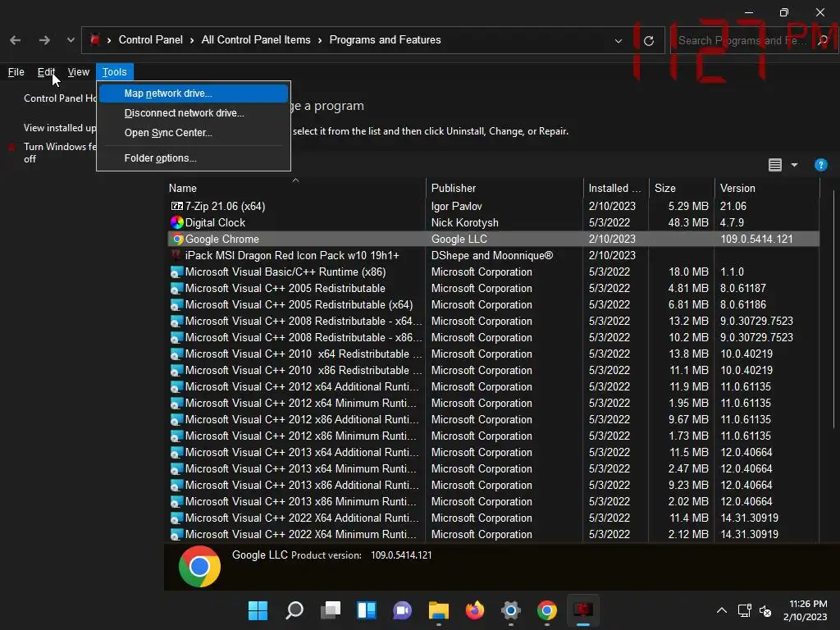Open Windows Start menu
The image size is (840, 630).
point(258,610)
